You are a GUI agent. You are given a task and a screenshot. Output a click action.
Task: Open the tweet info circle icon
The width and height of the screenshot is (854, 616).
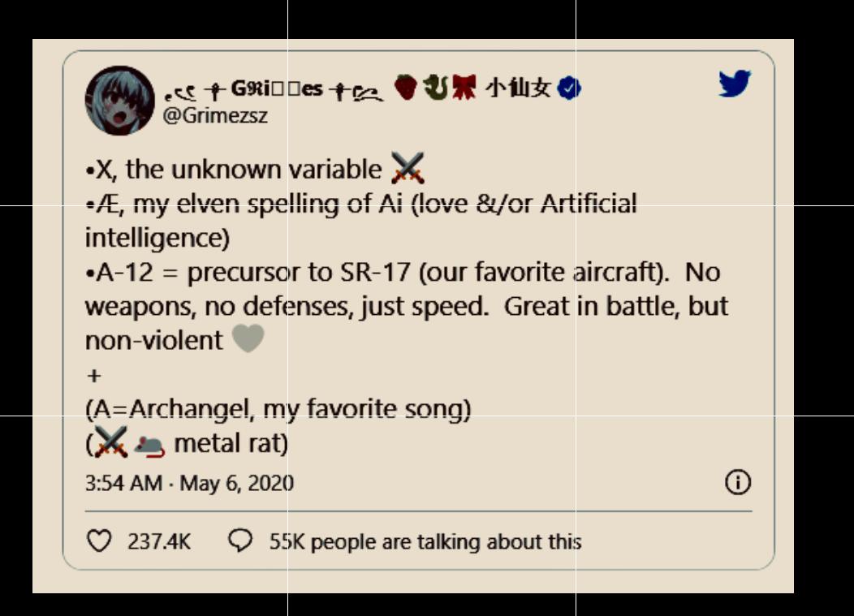(737, 482)
